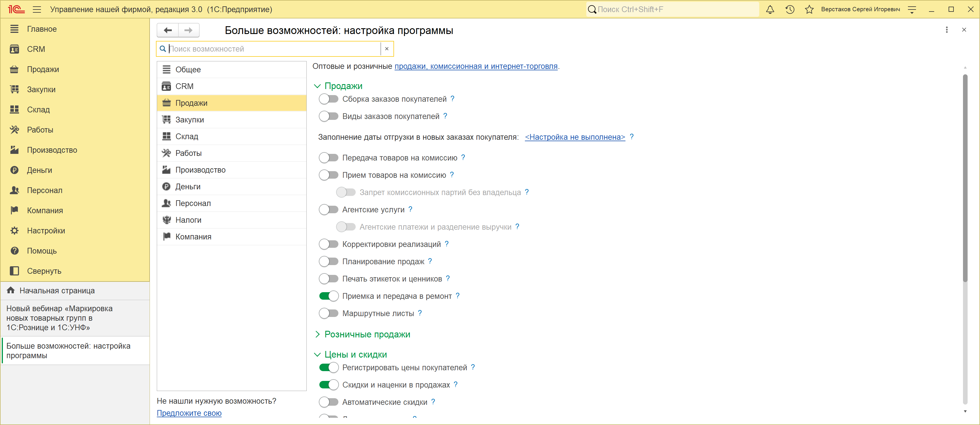Image resolution: width=980 pixels, height=425 pixels.
Task: Open Закупки in the yellow sidebar
Action: (75, 89)
